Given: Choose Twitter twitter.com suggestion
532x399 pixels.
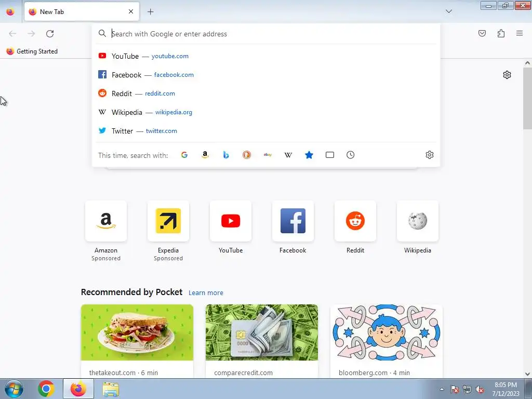Looking at the screenshot, I should (265, 131).
